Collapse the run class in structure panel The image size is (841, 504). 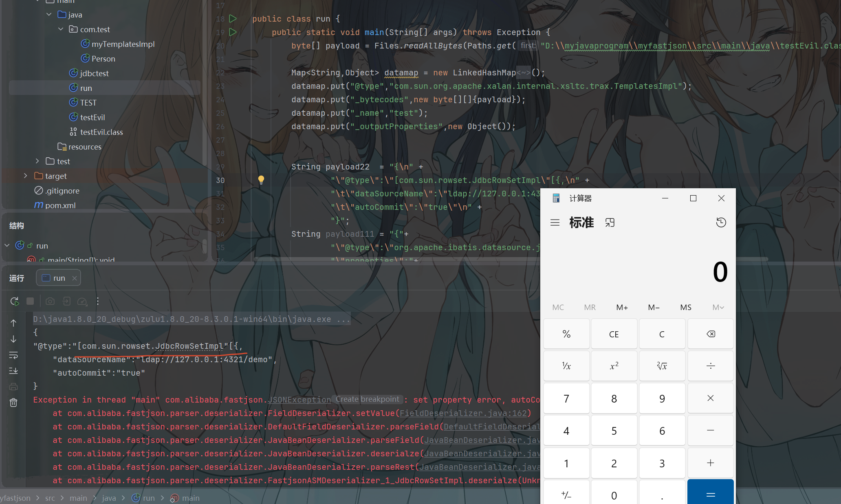(7, 245)
